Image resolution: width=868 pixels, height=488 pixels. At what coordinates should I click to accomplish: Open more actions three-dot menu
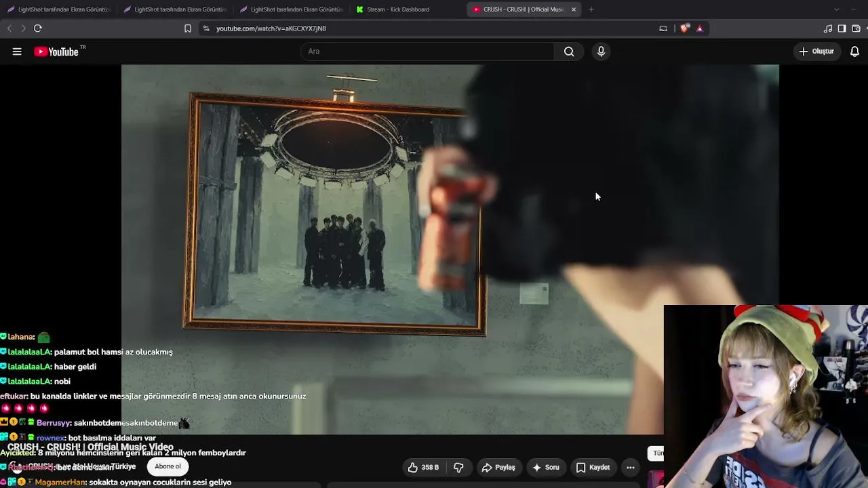pos(630,467)
